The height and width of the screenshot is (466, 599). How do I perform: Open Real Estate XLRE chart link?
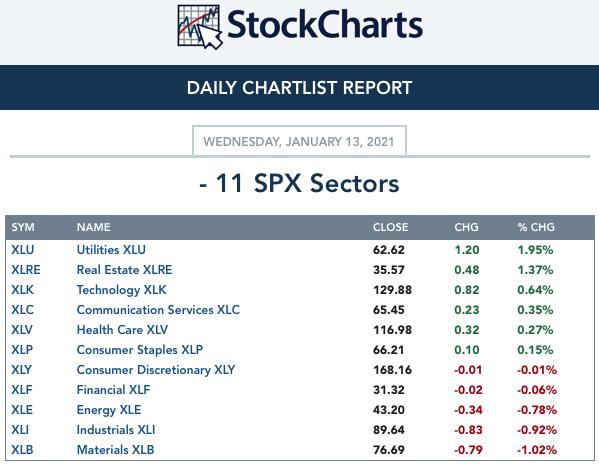pyautogui.click(x=125, y=270)
